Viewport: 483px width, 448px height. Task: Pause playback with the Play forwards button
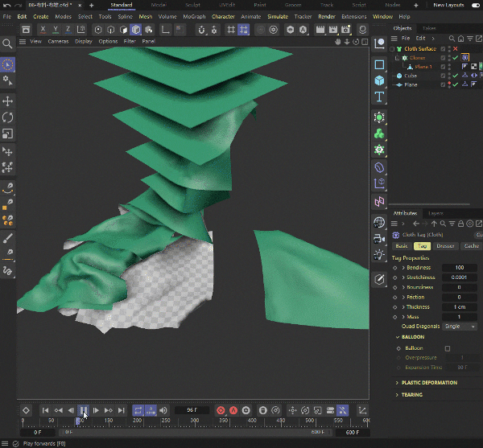click(x=83, y=410)
